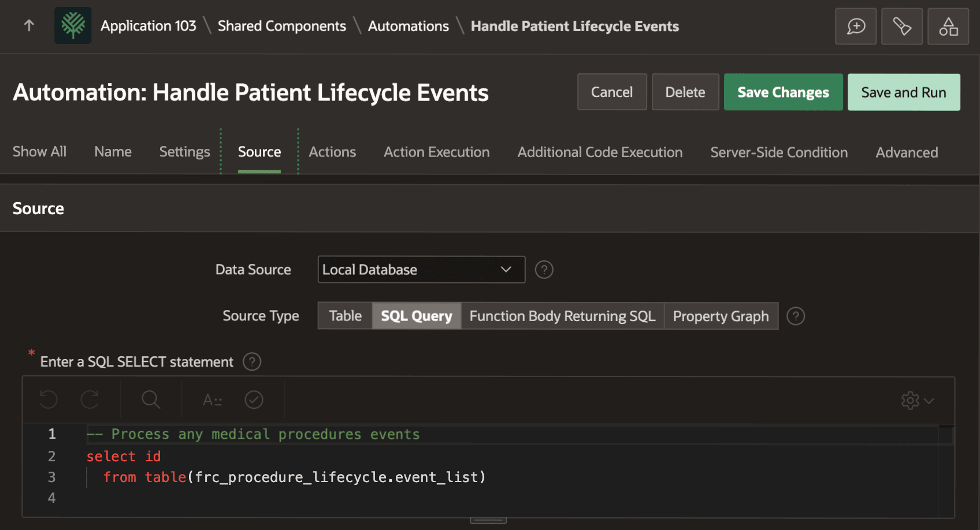This screenshot has width=980, height=530.
Task: Switch to the Actions tab
Action: pyautogui.click(x=332, y=152)
